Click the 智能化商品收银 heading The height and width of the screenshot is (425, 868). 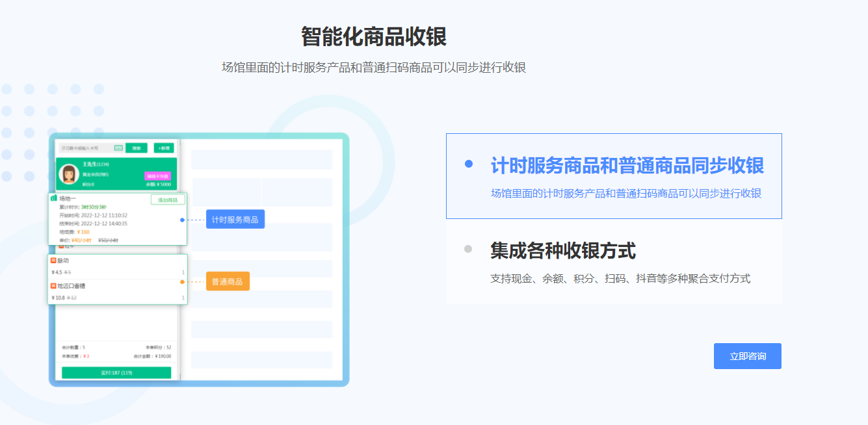374,37
